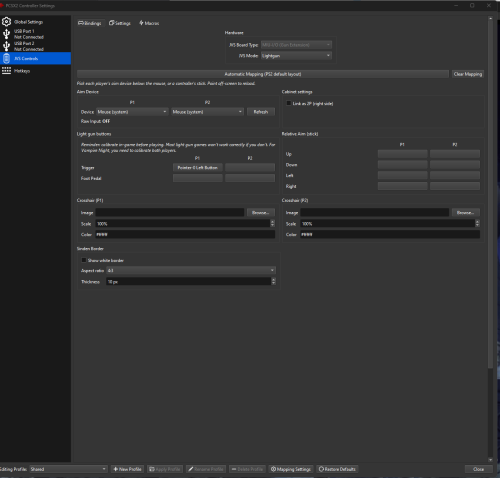Click P2 Foot Pedal binding button
500x478 pixels.
point(250,178)
